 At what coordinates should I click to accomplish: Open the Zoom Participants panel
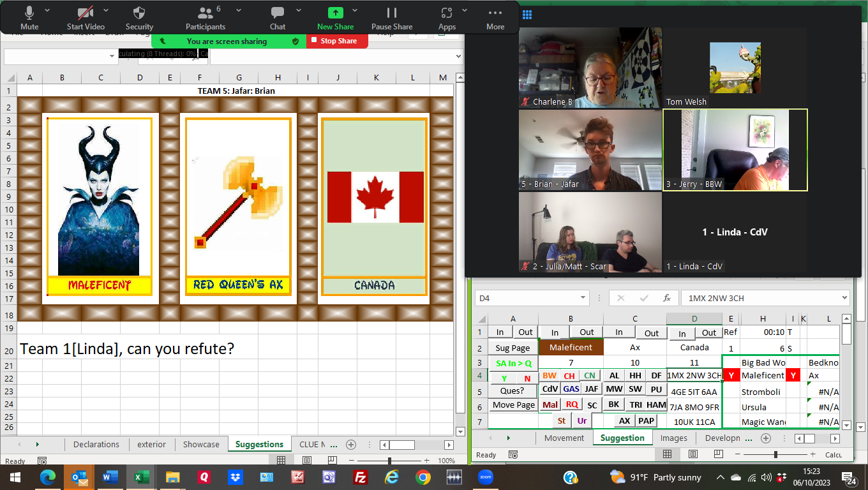[x=206, y=18]
